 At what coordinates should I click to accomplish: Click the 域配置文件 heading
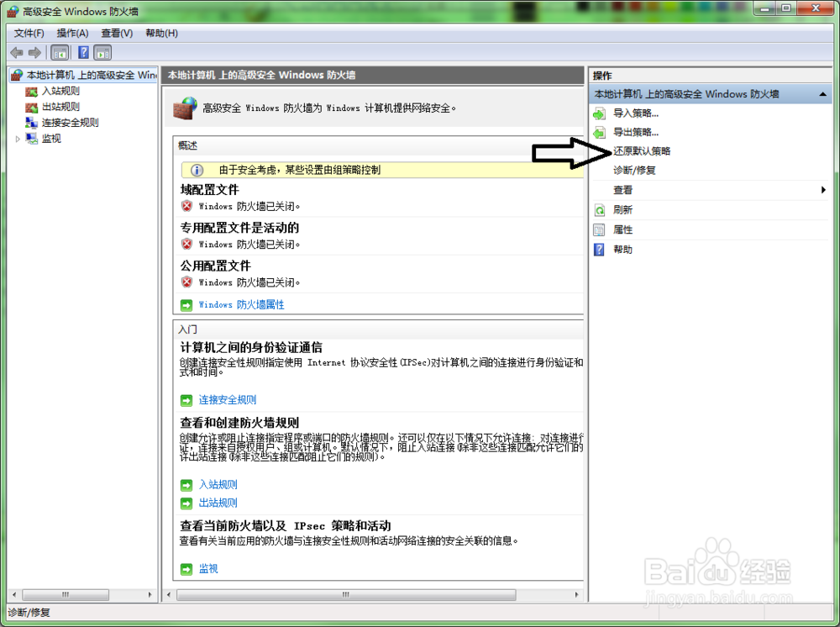click(x=209, y=190)
